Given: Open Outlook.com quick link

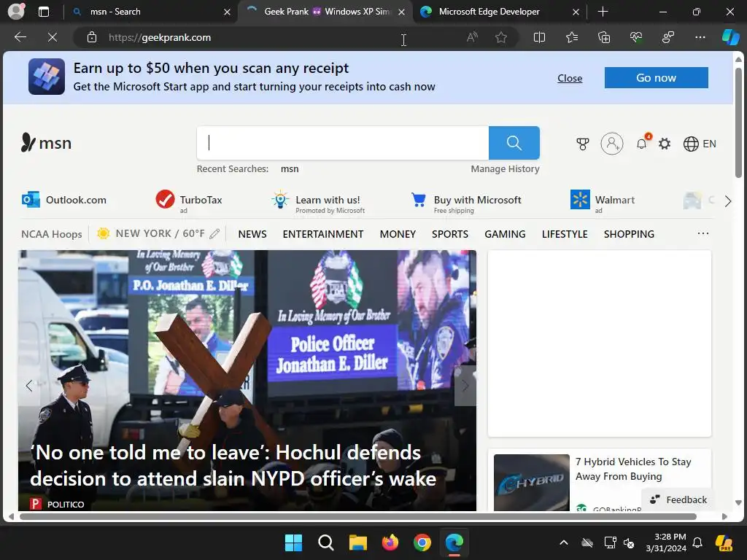Looking at the screenshot, I should point(64,200).
